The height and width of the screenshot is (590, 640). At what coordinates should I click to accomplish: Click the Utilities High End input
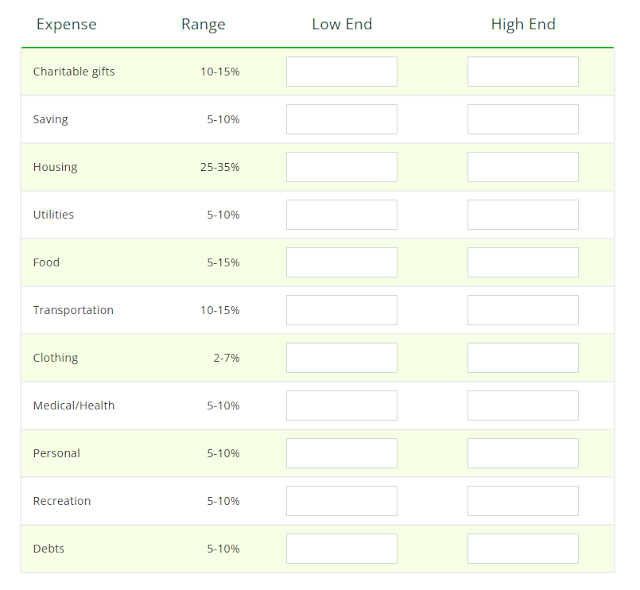(x=523, y=215)
